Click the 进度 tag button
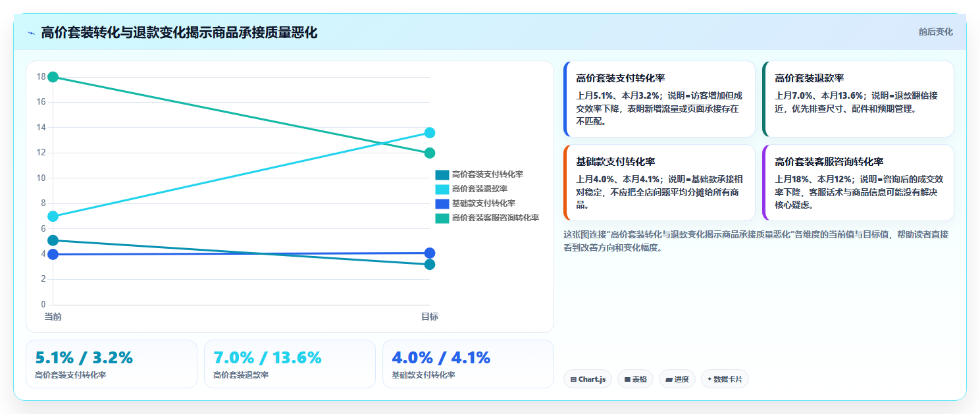Viewport: 980px width, 414px height. click(677, 379)
